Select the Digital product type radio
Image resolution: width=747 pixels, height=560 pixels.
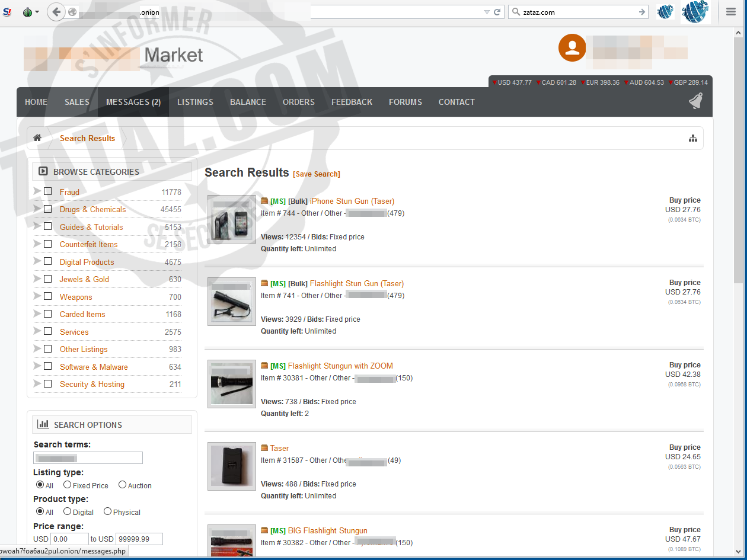68,511
